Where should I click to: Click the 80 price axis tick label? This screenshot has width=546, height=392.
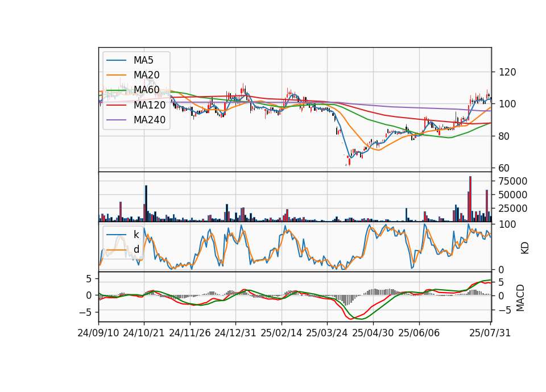tap(504, 136)
